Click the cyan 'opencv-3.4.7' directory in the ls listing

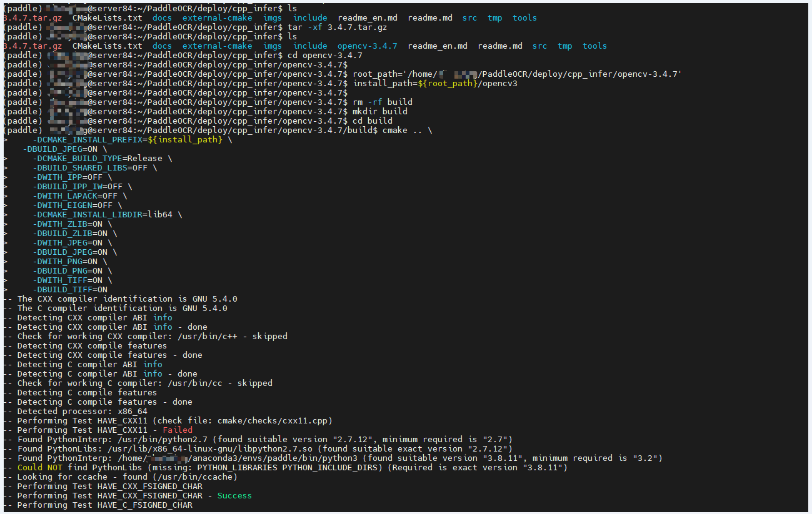tap(367, 46)
